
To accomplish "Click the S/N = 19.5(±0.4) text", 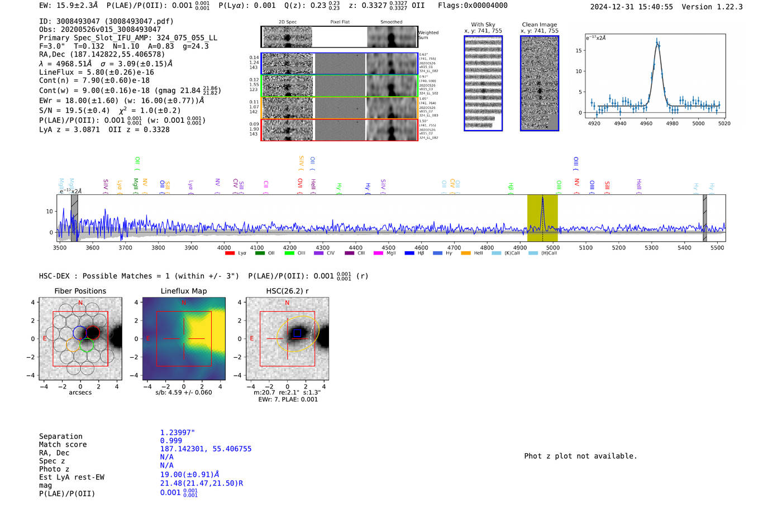I will coord(74,111).
